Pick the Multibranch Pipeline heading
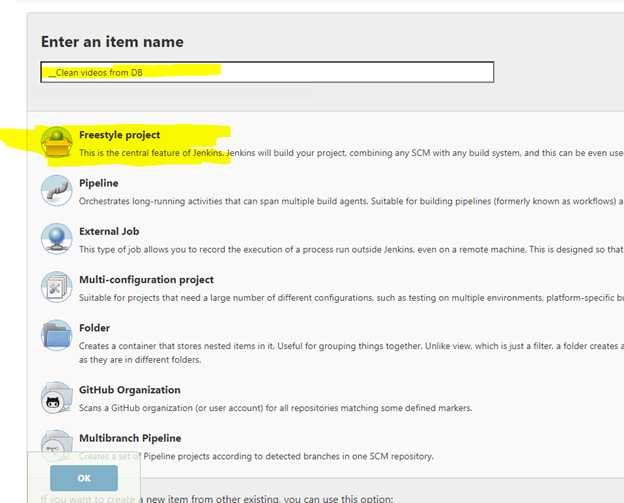This screenshot has width=624, height=503. point(132,438)
